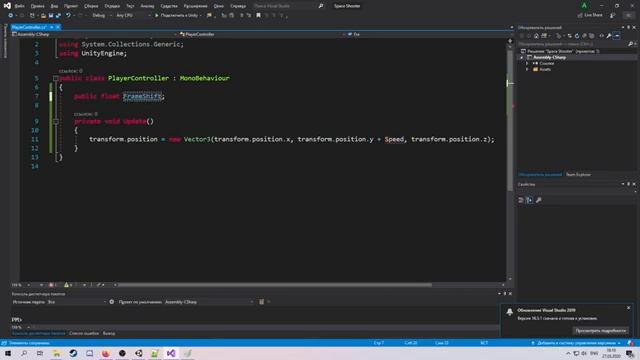
Task: Click the taskbar search magnifier
Action: (24, 353)
